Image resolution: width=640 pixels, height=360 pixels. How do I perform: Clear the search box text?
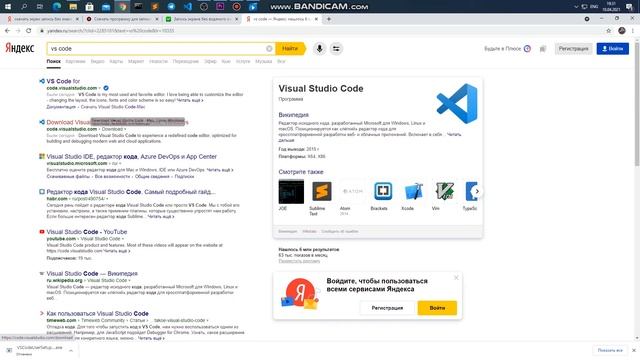(269, 49)
